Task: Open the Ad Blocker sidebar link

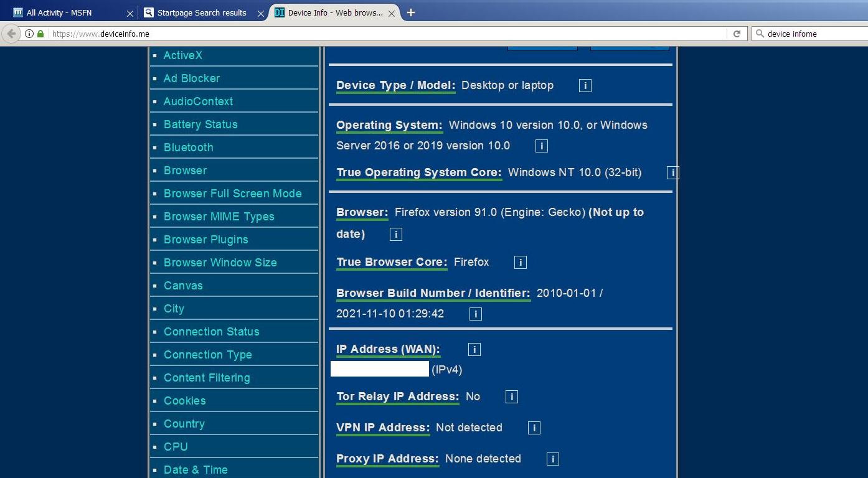Action: point(192,78)
